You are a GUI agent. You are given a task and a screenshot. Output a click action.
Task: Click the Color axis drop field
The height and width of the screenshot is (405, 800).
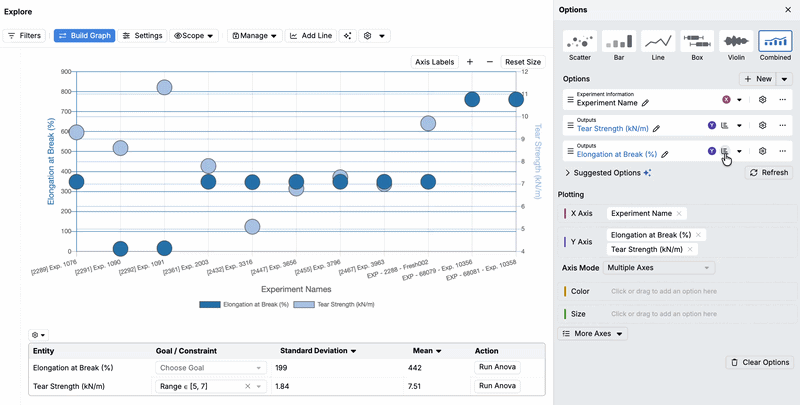[x=690, y=291]
